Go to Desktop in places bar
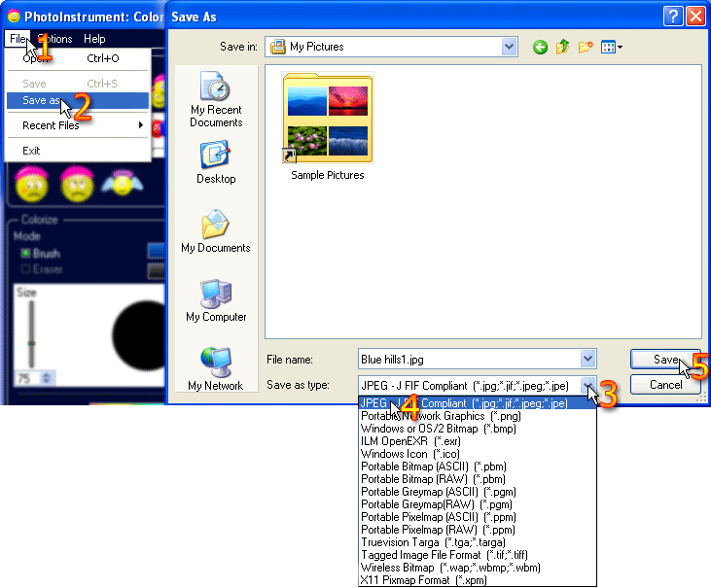Image resolution: width=711 pixels, height=588 pixels. point(216,162)
